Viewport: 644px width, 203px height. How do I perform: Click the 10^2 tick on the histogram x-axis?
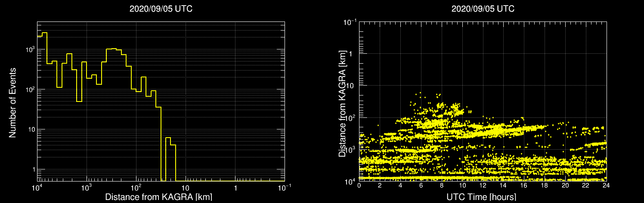136,187
